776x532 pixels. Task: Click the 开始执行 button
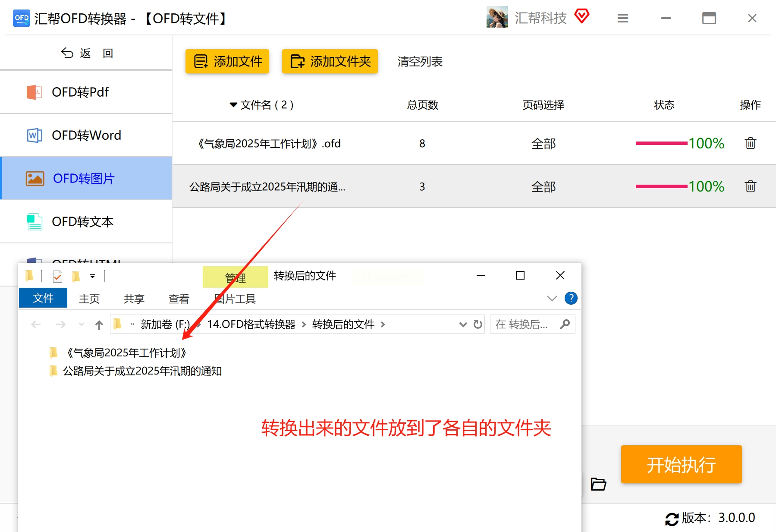coord(681,464)
